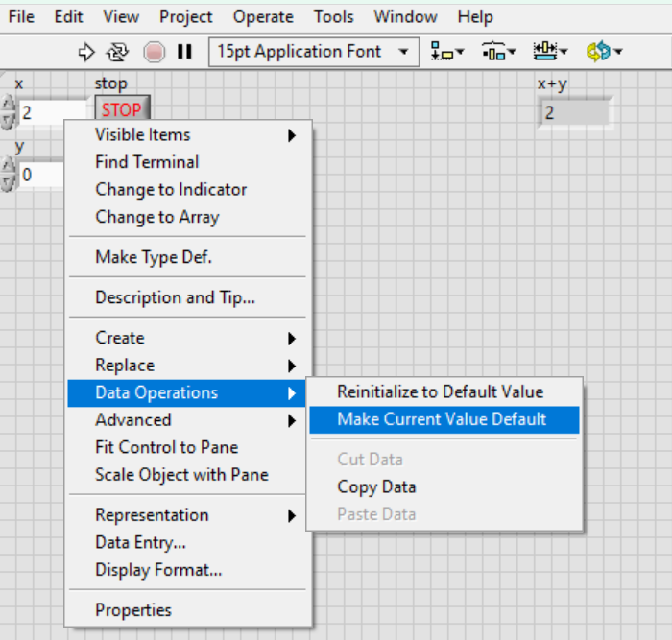Viewport: 672px width, 640px height.
Task: Select Make Current Value Default
Action: (442, 419)
